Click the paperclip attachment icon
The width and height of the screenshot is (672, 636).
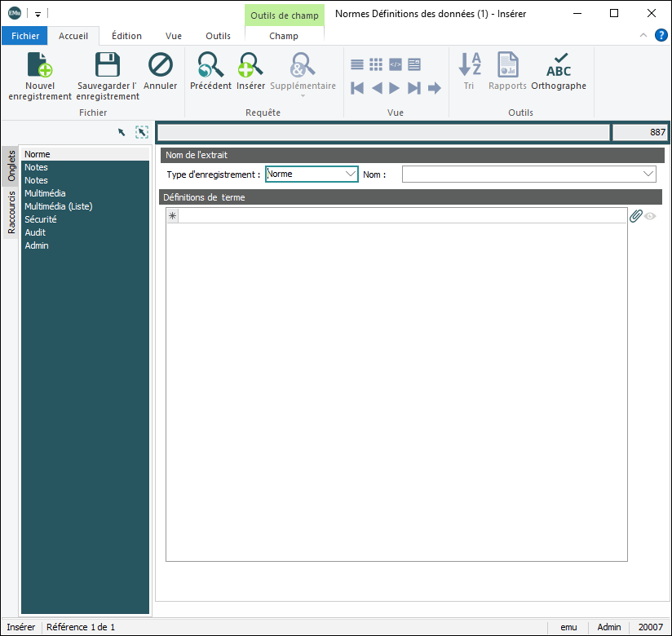636,216
